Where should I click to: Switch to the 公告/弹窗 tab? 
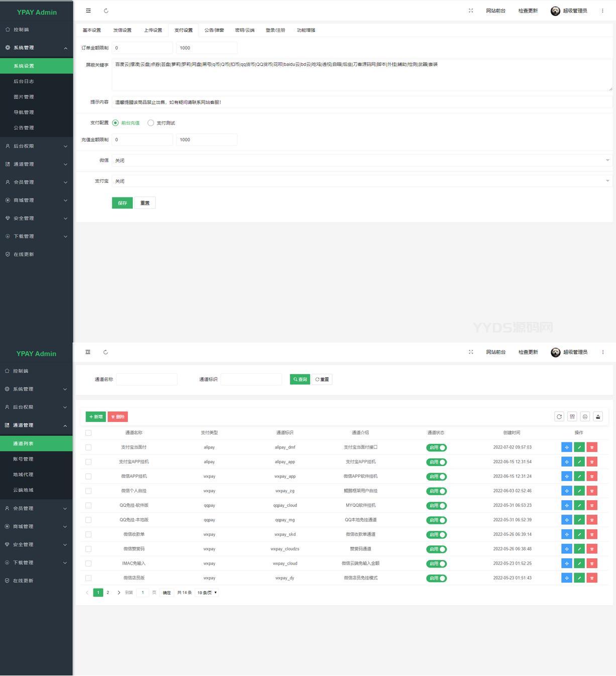click(x=214, y=30)
